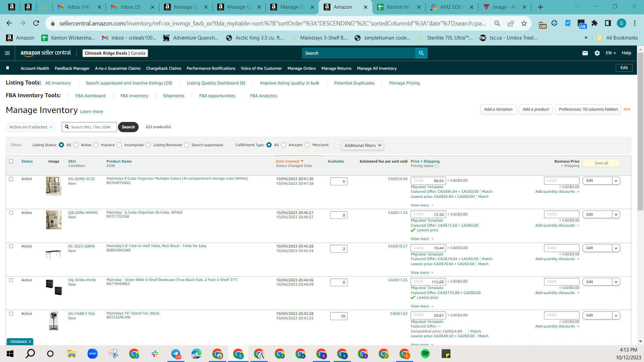Screen dimensions: 644x362
Task: Select the Active listing status radio button
Action: click(x=76, y=145)
